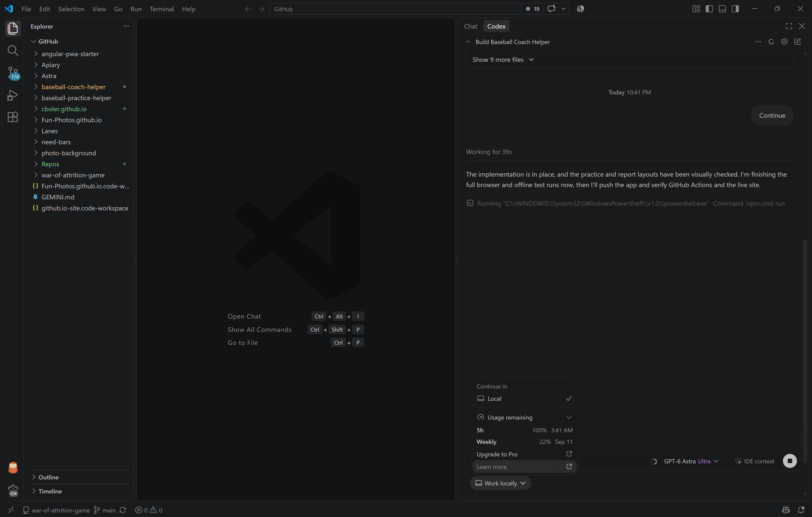Click the running powershell command entry
The height and width of the screenshot is (517, 812).
click(x=626, y=203)
